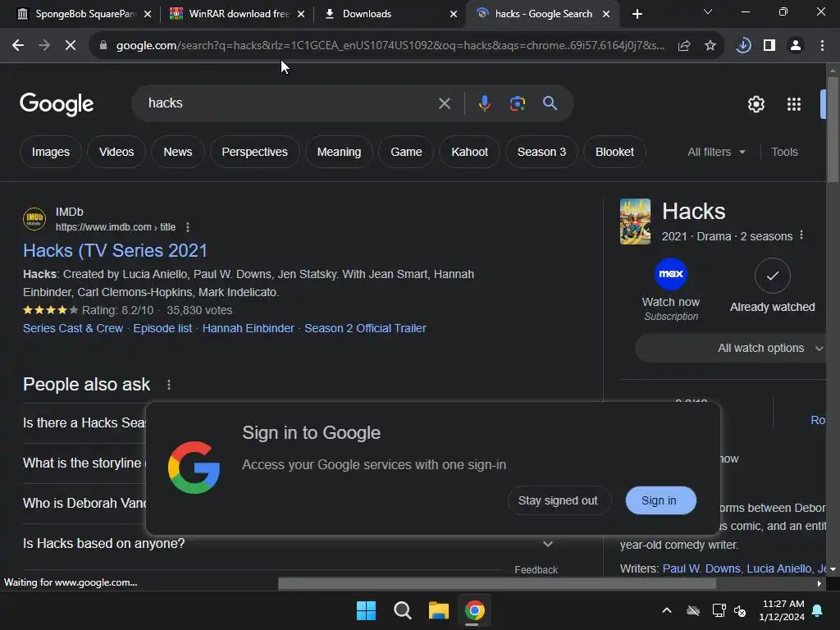Click the horizontal scrollbar thumb
The width and height of the screenshot is (840, 630).
click(x=496, y=584)
